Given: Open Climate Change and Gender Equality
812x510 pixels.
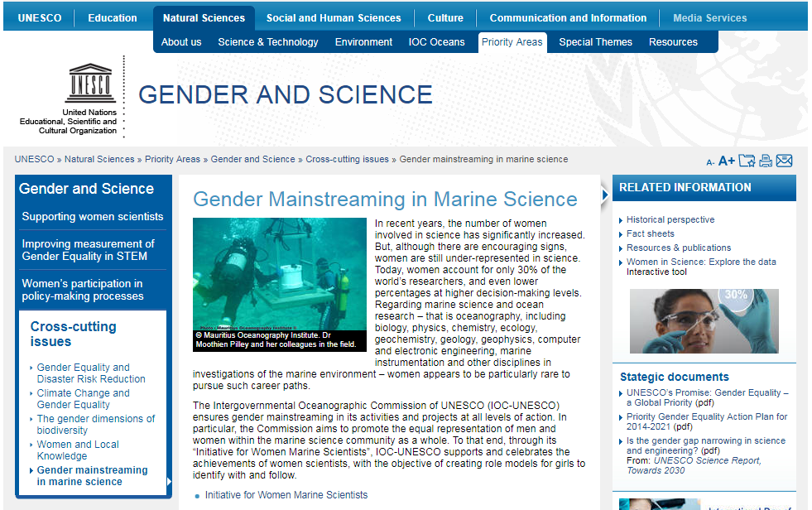Looking at the screenshot, I should pos(83,399).
